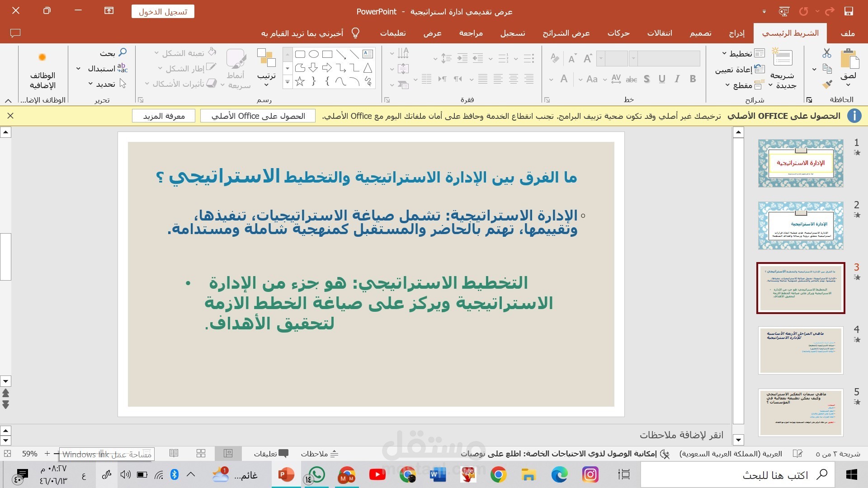The height and width of the screenshot is (488, 868).
Task: Toggle text Shadow S button
Action: tap(647, 79)
